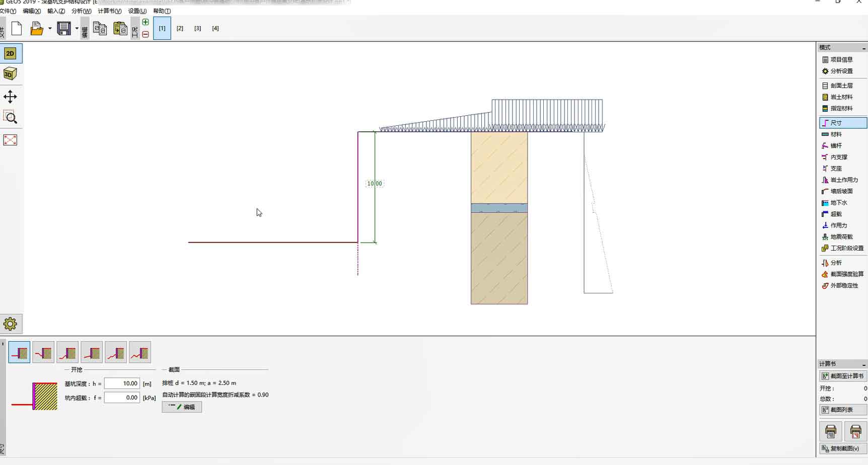Add a construction stage with green plus
Viewport: 868px width, 465px height.
[146, 22]
